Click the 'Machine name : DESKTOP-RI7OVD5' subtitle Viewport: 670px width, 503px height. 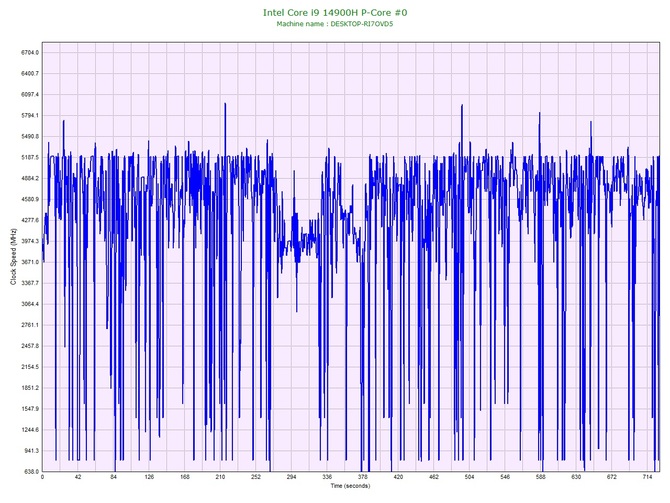click(x=335, y=24)
